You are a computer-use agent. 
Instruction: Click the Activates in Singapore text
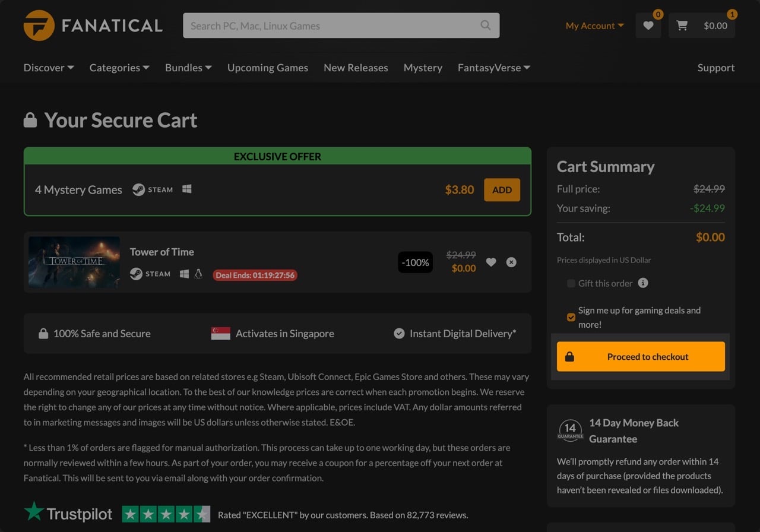coord(285,334)
